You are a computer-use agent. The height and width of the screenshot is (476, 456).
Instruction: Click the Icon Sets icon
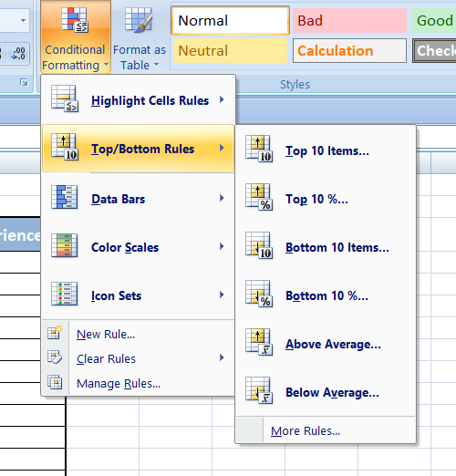(65, 294)
